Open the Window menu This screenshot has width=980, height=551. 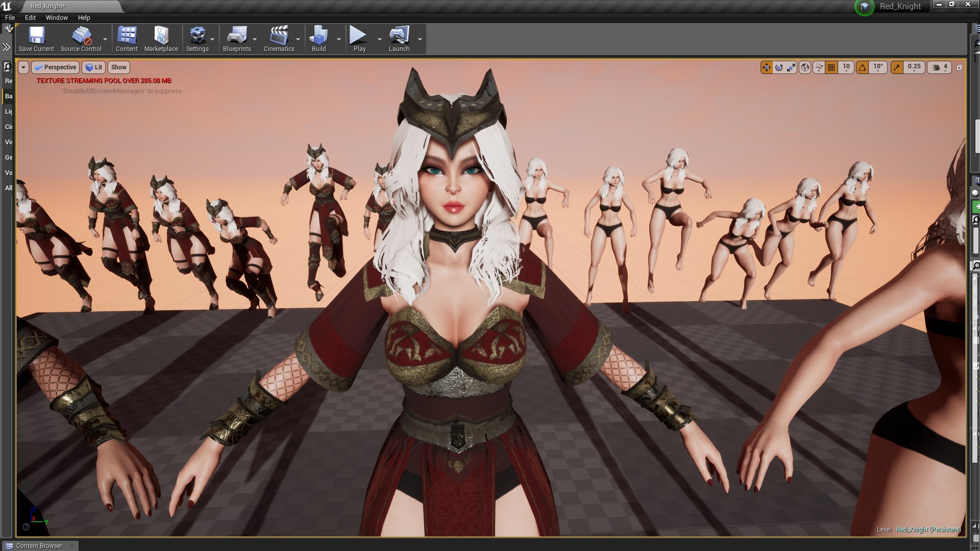(x=57, y=17)
